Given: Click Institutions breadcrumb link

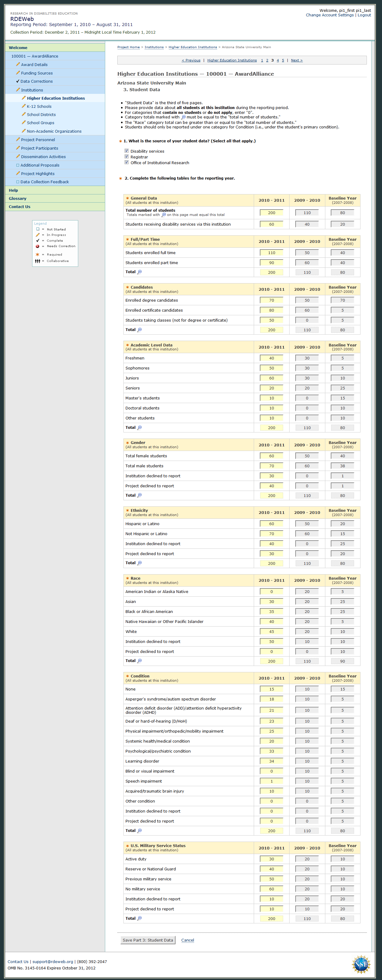Looking at the screenshot, I should (x=154, y=47).
